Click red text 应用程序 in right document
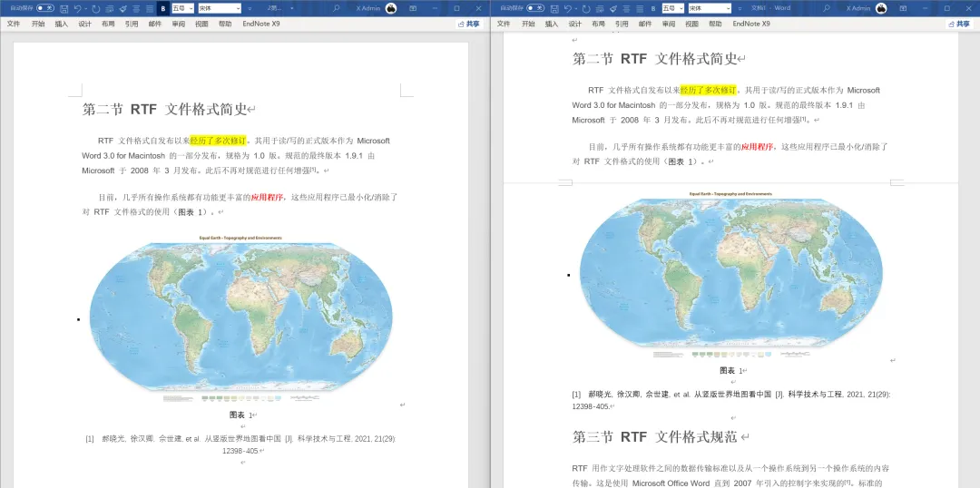 point(758,147)
